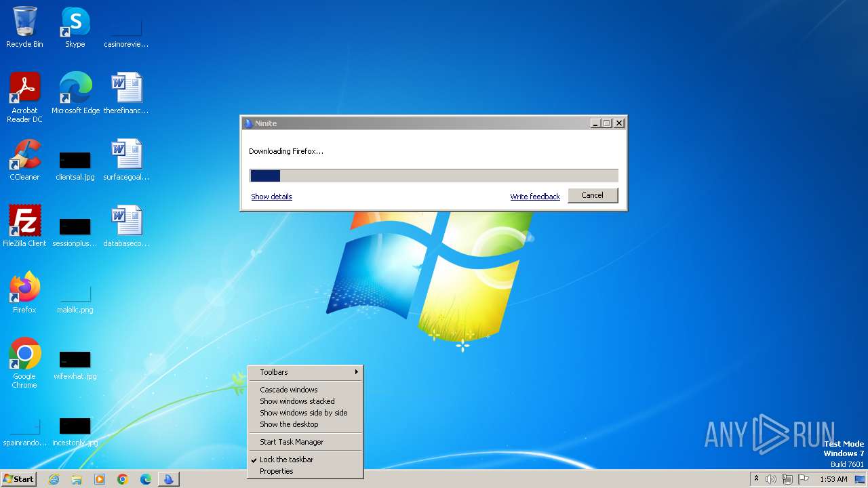Open the Recycle Bin desktop icon
This screenshot has width=868, height=488.
point(24,27)
